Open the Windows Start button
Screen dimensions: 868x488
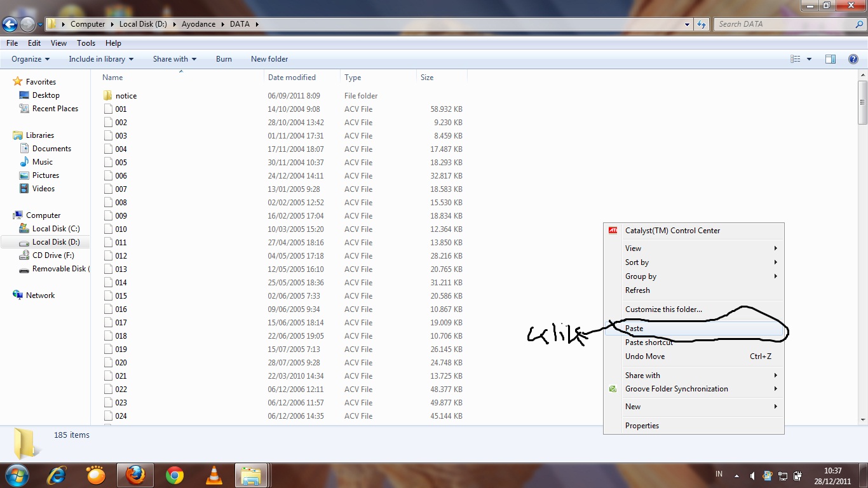click(17, 475)
